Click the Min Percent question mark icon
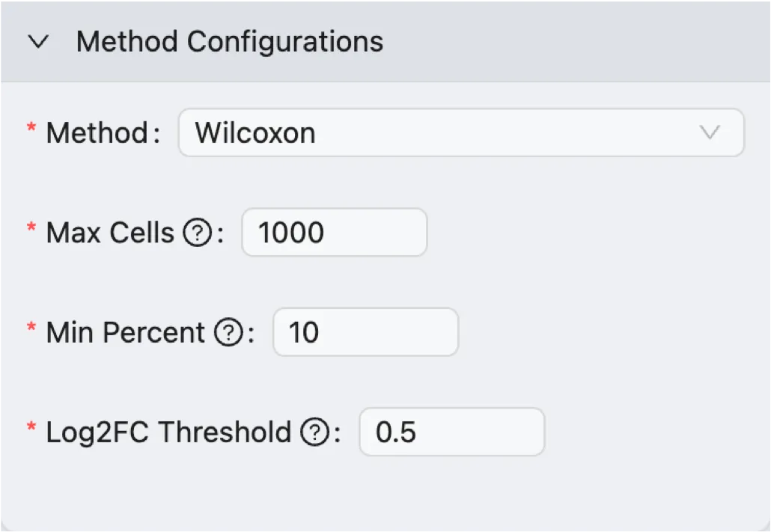This screenshot has height=532, width=771. pyautogui.click(x=228, y=333)
